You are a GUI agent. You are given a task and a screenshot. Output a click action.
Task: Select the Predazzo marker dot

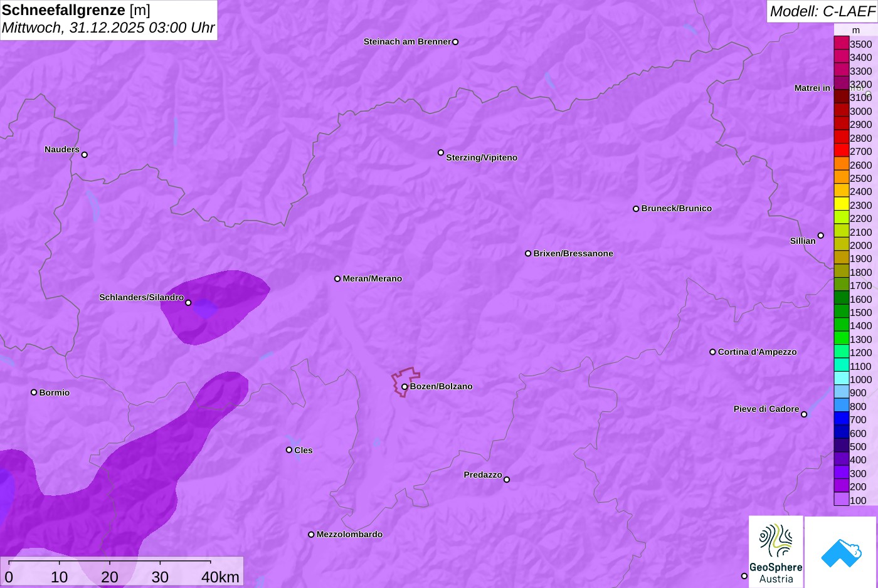click(x=507, y=480)
